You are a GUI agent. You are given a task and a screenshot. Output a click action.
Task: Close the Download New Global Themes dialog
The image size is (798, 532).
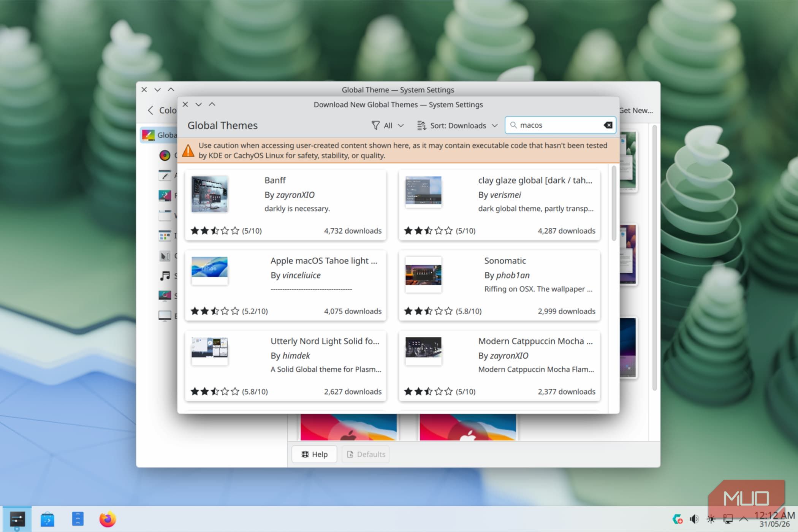185,104
